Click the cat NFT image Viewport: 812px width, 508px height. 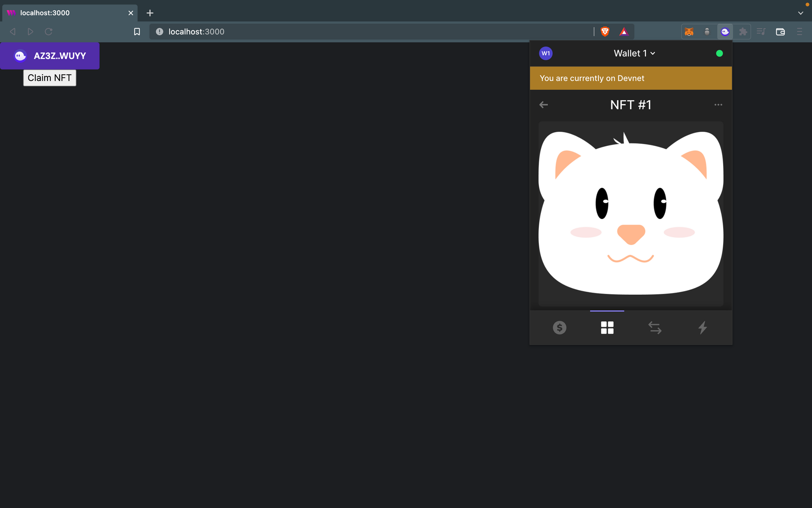coord(631,214)
